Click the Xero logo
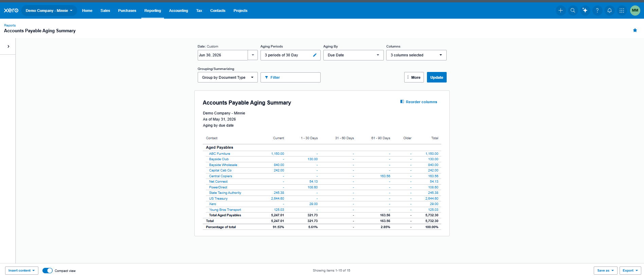The width and height of the screenshot is (644, 276). pos(11,11)
